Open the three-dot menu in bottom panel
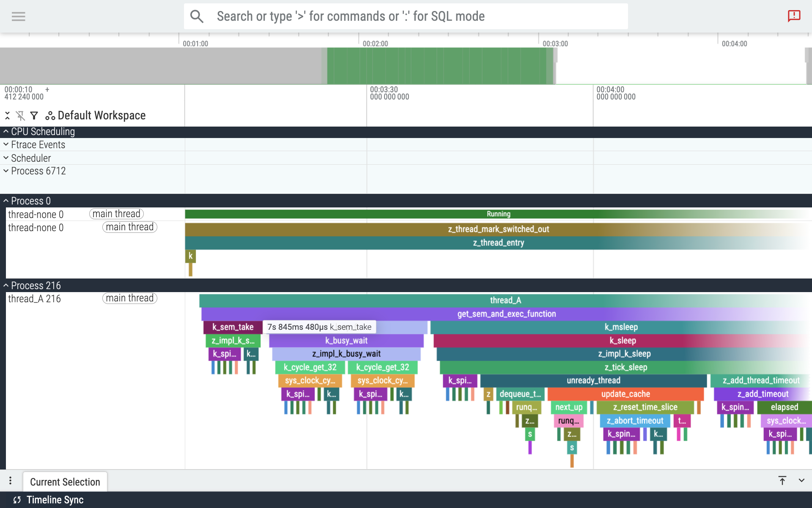 click(11, 480)
